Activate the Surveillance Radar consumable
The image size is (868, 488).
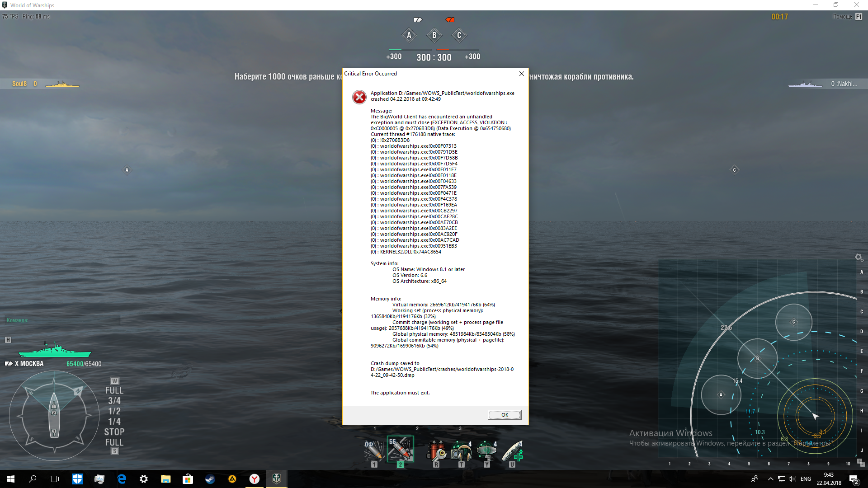point(486,450)
